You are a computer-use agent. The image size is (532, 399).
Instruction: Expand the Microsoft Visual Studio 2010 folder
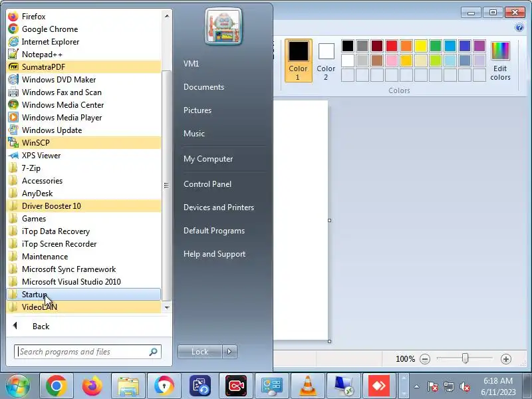tap(84, 282)
